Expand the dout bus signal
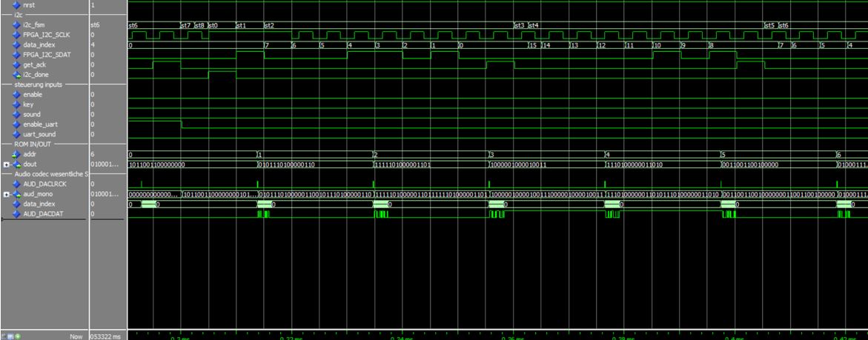Screen dimensions: 868x340 coord(6,164)
